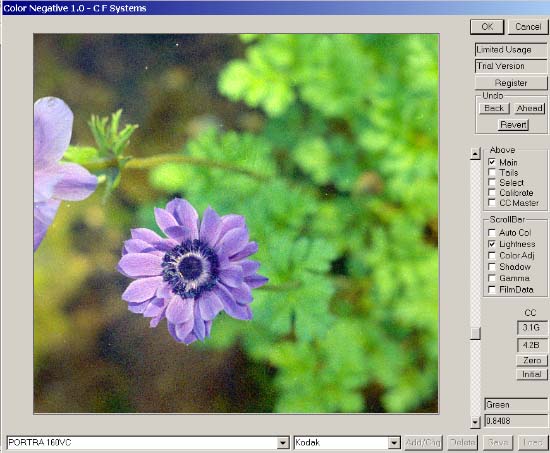Image resolution: width=550 pixels, height=453 pixels.
Task: Revert all changes
Action: click(513, 125)
